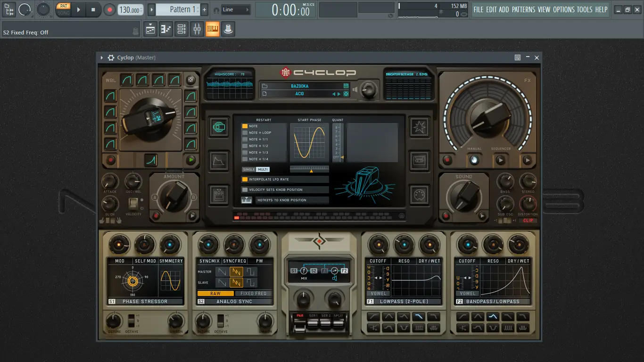Enable FIXED FREQ mode in S2
Screen dimensions: 644x362
pyautogui.click(x=254, y=293)
